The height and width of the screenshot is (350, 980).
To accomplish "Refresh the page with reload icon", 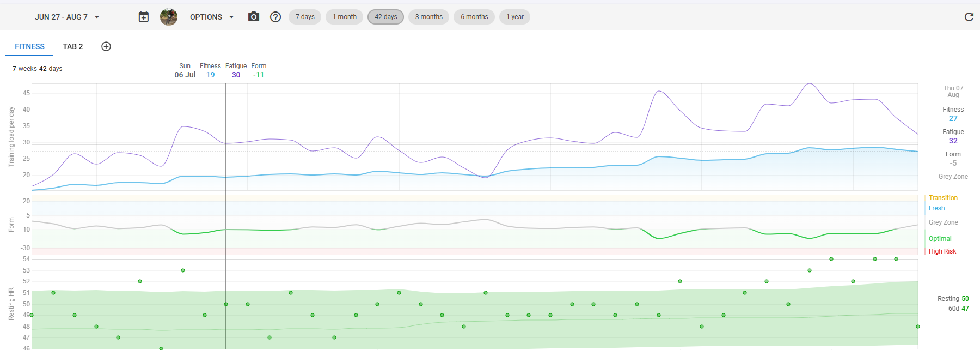I will 969,17.
